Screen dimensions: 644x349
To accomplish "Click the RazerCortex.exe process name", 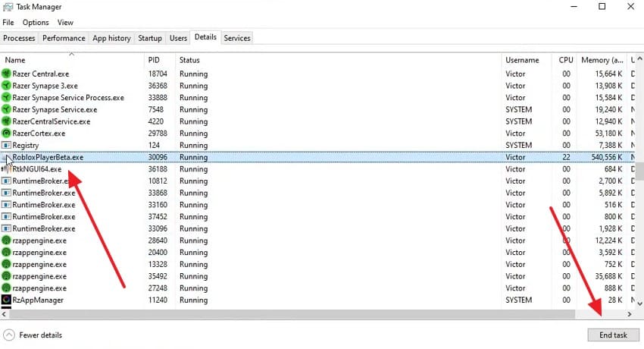I will [x=39, y=134].
